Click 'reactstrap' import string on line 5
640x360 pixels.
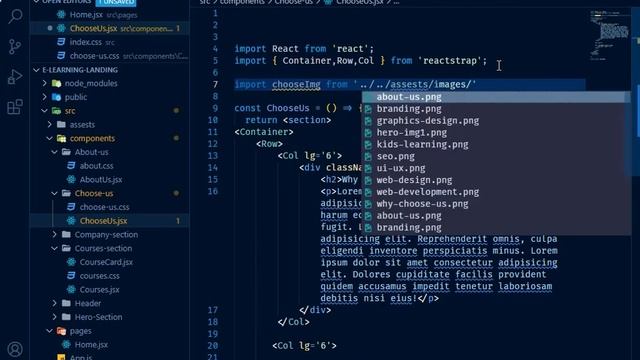[450, 60]
